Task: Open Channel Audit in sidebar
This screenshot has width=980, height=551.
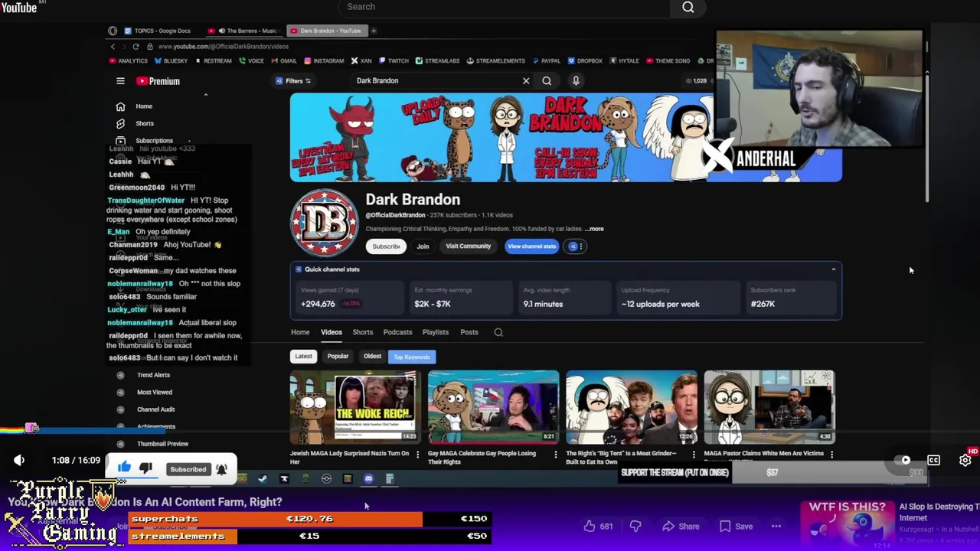Action: tap(155, 409)
